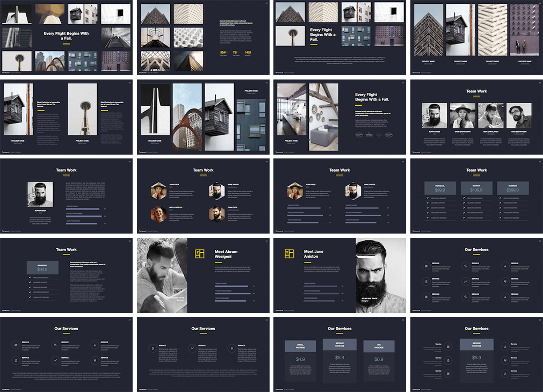Open the slide showing stats 3241, 751, 1425
The image size is (543, 392).
click(203, 38)
